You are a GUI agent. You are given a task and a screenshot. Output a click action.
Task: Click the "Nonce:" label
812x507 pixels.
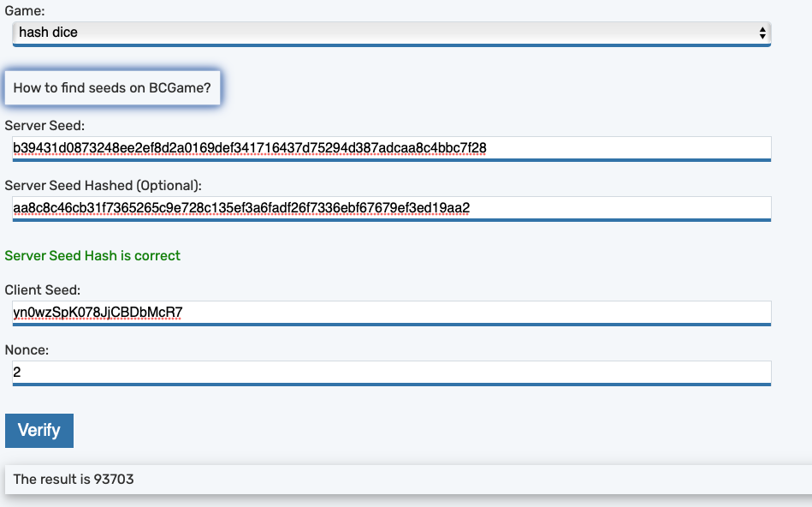(26, 349)
